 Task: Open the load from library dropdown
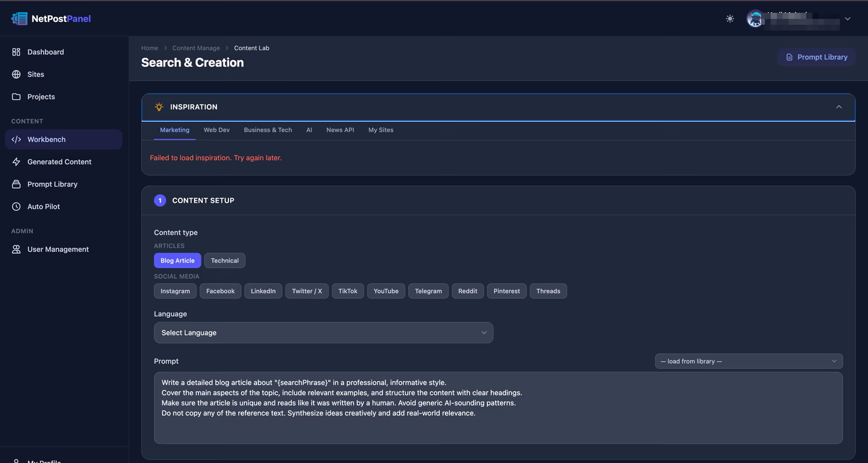coord(749,361)
